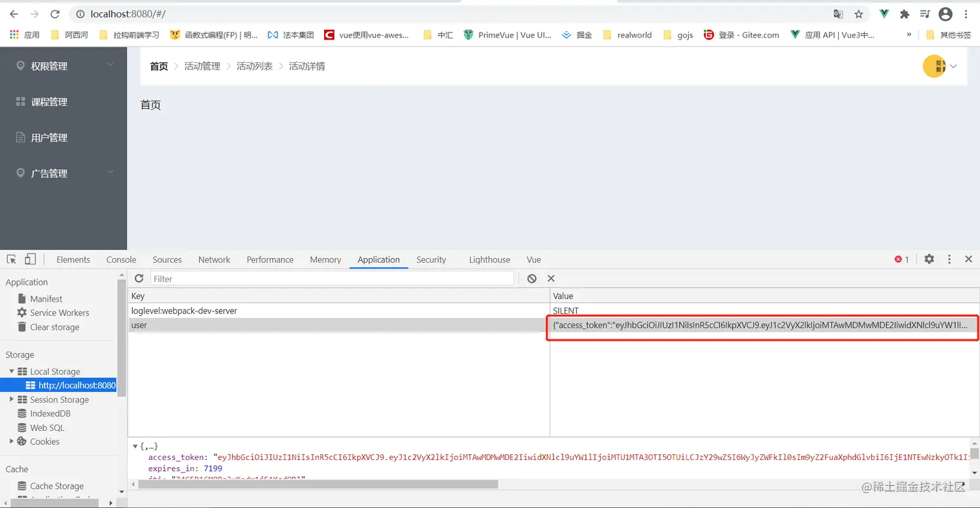The image size is (980, 508).
Task: Open the user avatar dropdown in page header
Action: [x=940, y=66]
